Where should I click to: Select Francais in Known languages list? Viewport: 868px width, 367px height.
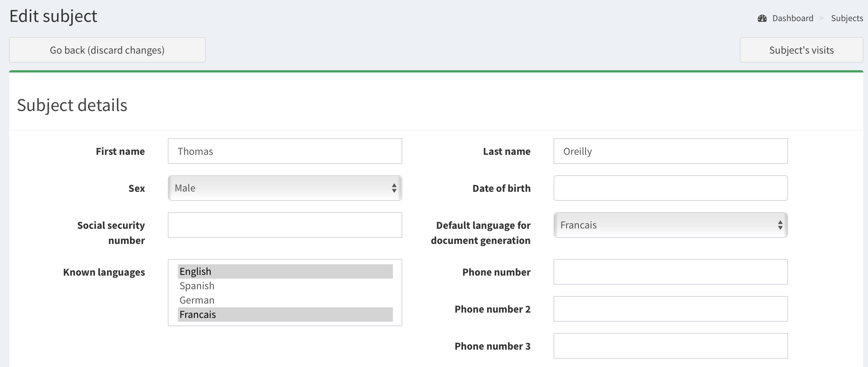tap(285, 315)
